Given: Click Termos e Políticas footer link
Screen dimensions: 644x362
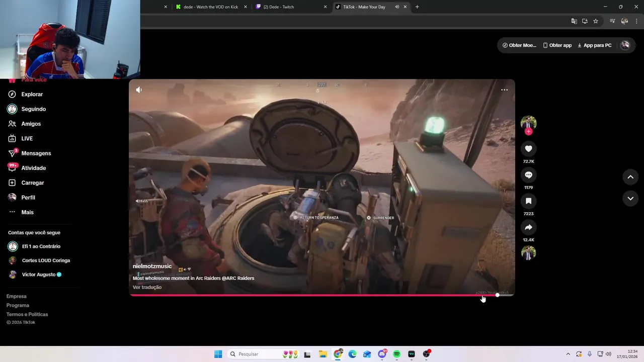Looking at the screenshot, I should tap(27, 314).
